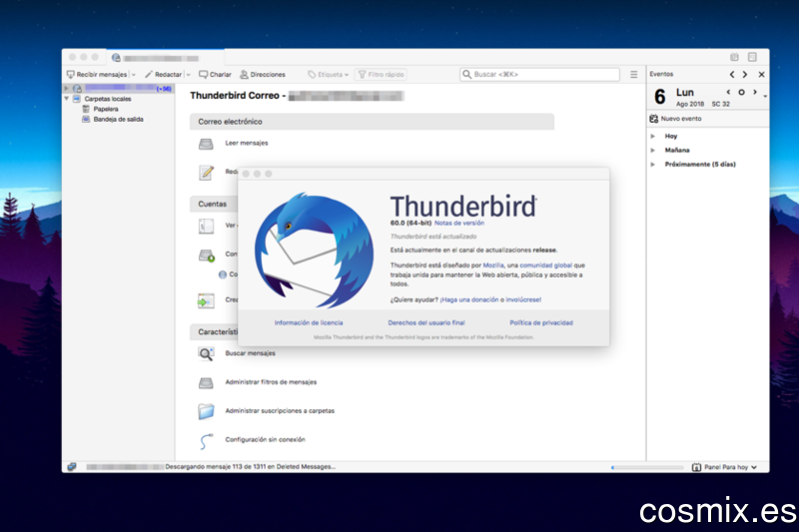Open Leer mensajes link
The image size is (799, 532).
[247, 143]
